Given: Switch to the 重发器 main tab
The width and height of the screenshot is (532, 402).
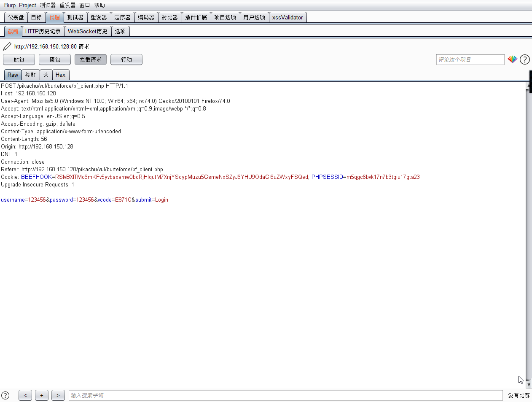Looking at the screenshot, I should (99, 17).
